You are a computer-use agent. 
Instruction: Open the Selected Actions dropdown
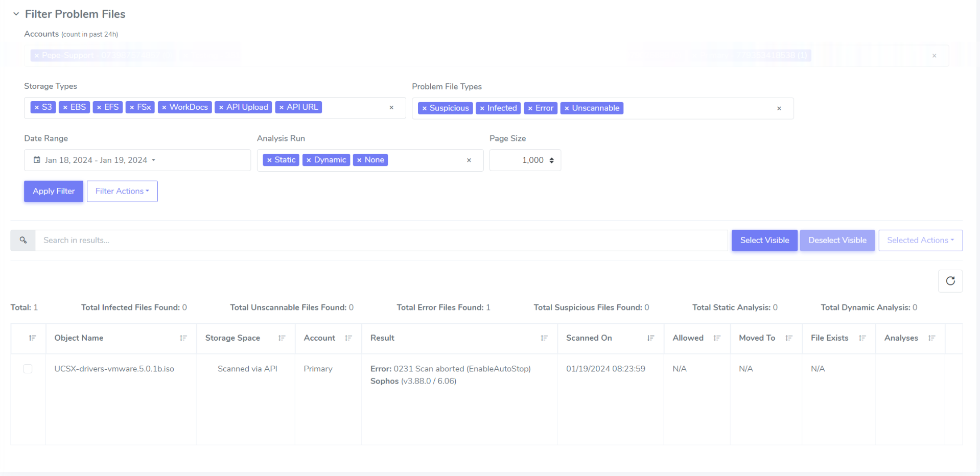tap(920, 240)
